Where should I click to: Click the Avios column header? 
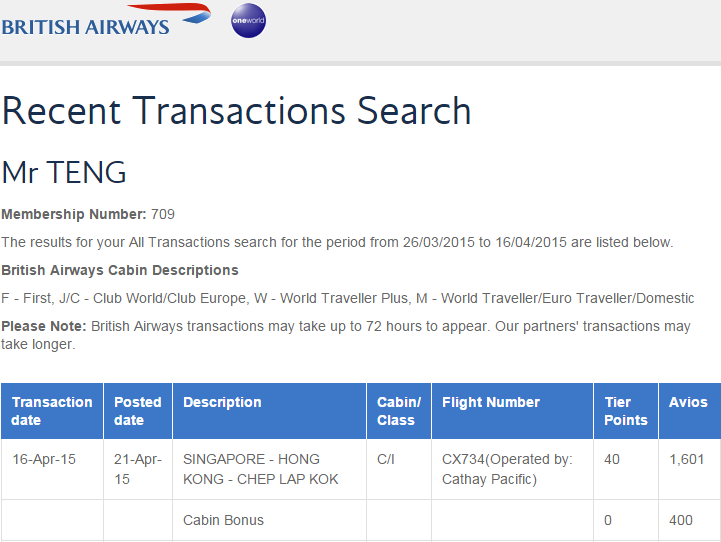690,411
